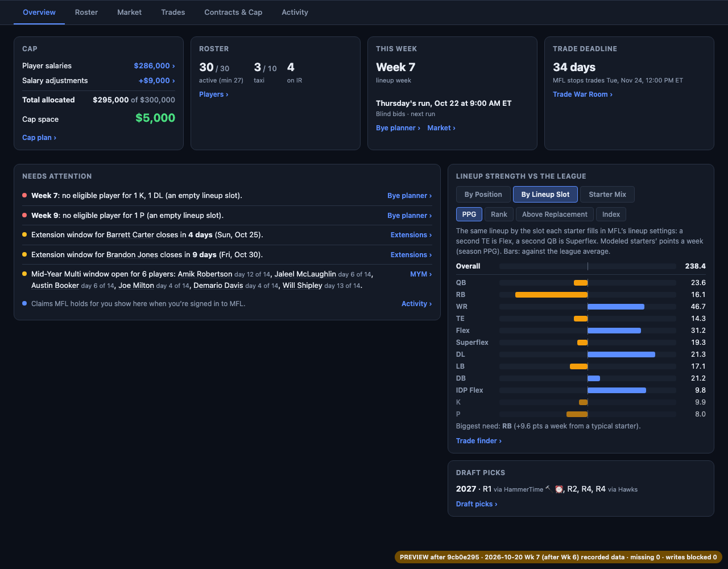Image resolution: width=728 pixels, height=569 pixels.
Task: Open Bye planner for the Week 9 alert
Action: coord(409,216)
